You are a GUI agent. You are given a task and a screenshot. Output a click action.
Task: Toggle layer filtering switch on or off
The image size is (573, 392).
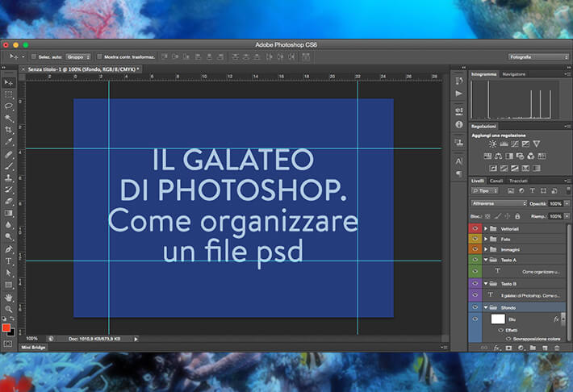pos(568,190)
